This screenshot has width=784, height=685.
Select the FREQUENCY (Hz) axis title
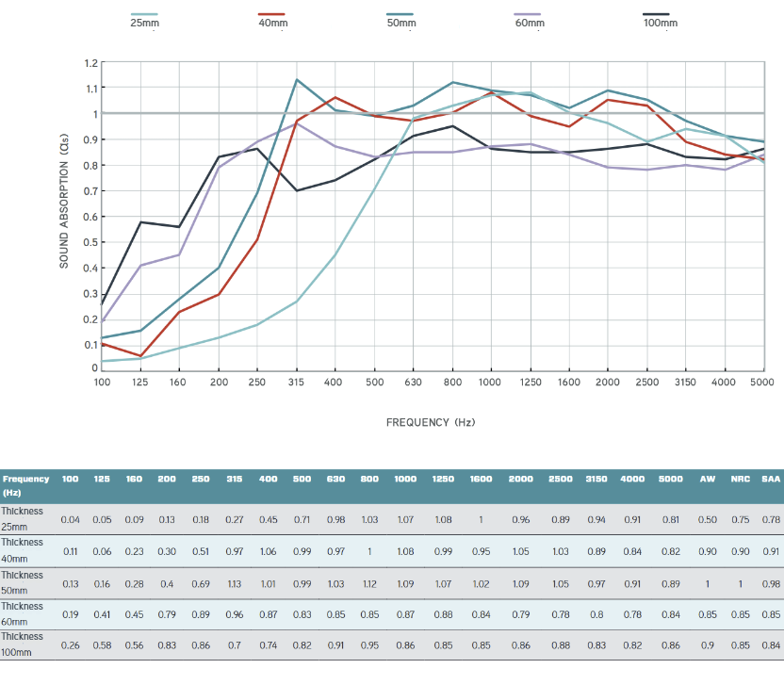pyautogui.click(x=431, y=422)
